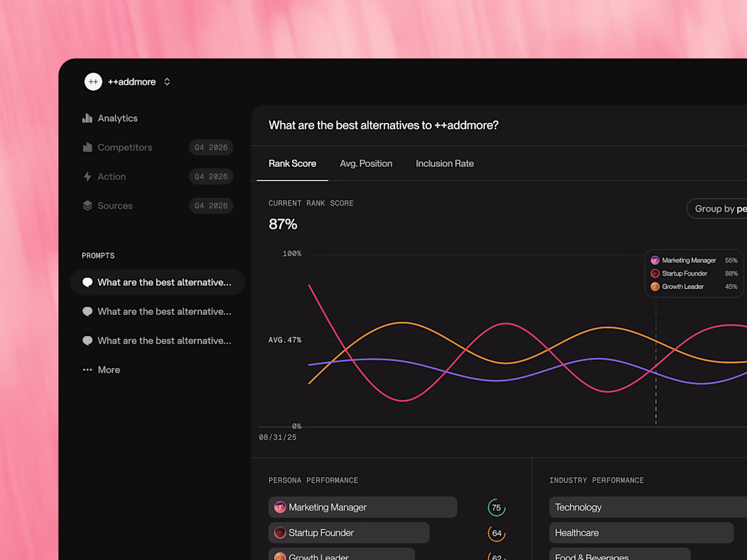Click the 75 score ring for Marketing Manager
This screenshot has width=747, height=560.
click(496, 508)
